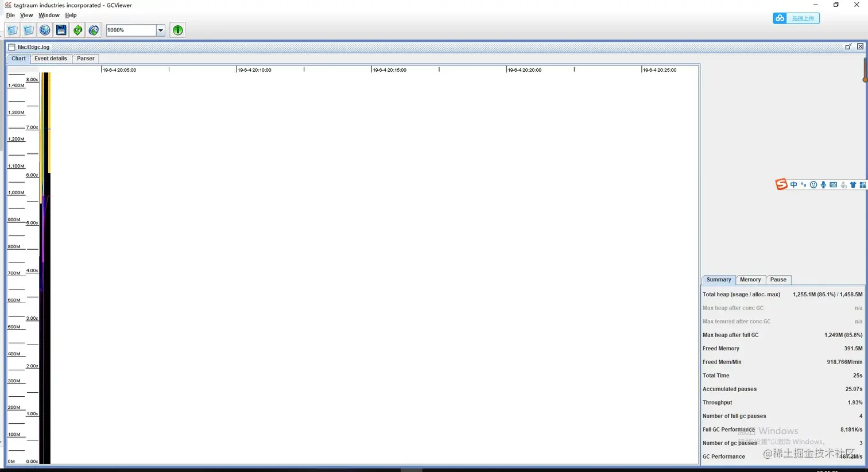Click the GCViewer title bar app icon
Screen dimensions: 868x472
pos(8,5)
